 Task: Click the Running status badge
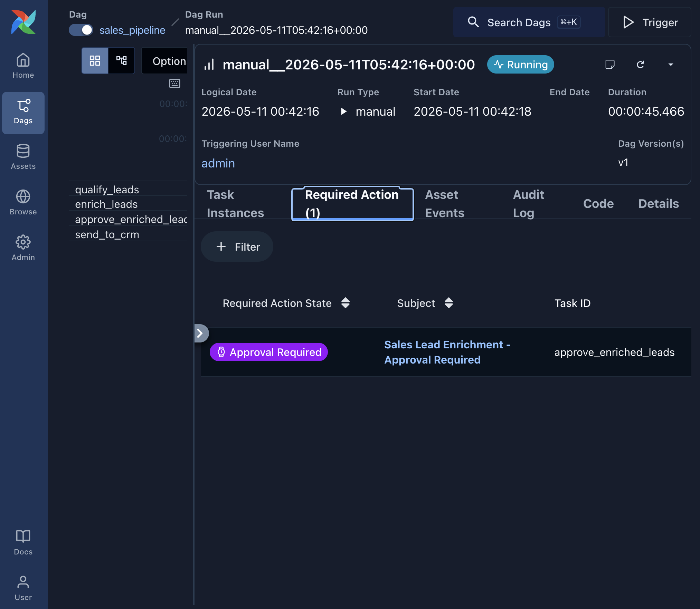(520, 65)
